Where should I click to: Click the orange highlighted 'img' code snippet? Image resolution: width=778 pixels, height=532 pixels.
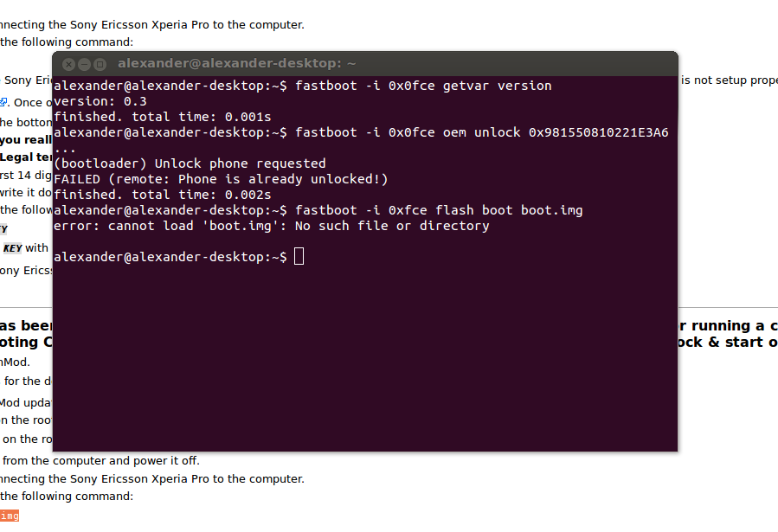click(x=10, y=516)
